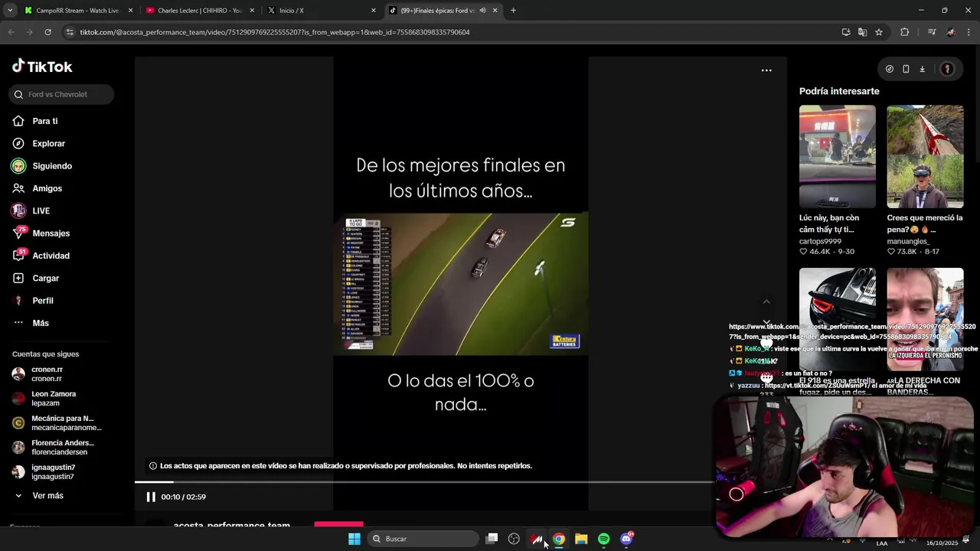Open the Más sidebar options
Screen dimensions: 980x551
click(31, 323)
